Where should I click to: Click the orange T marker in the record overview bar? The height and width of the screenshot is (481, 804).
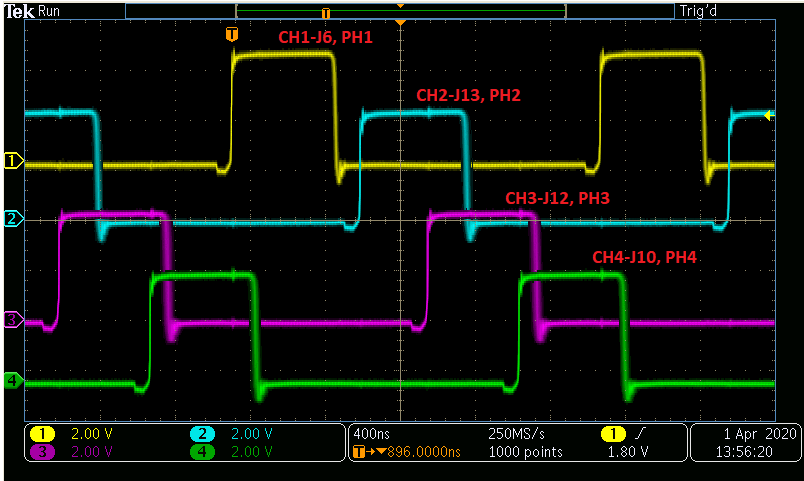(x=326, y=13)
